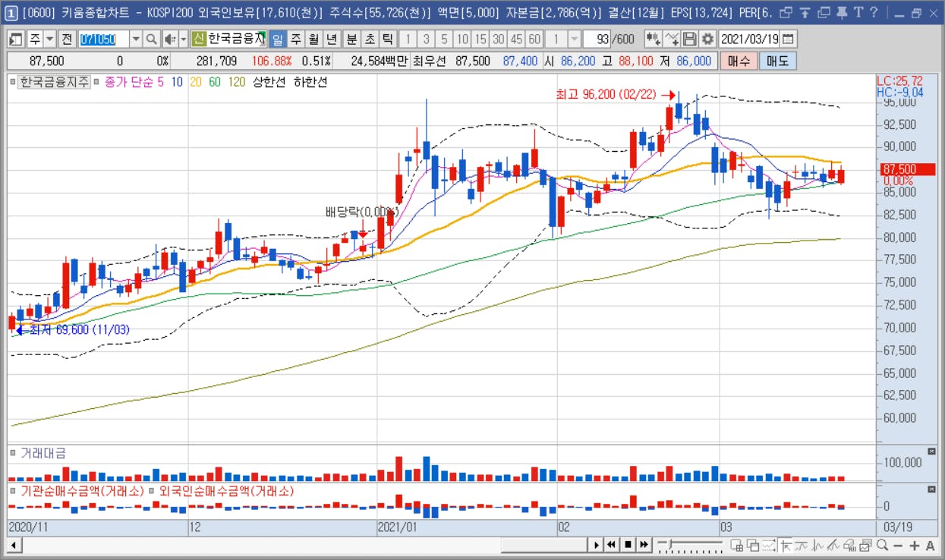
Task: Click the chart settings gear icon
Action: click(707, 39)
